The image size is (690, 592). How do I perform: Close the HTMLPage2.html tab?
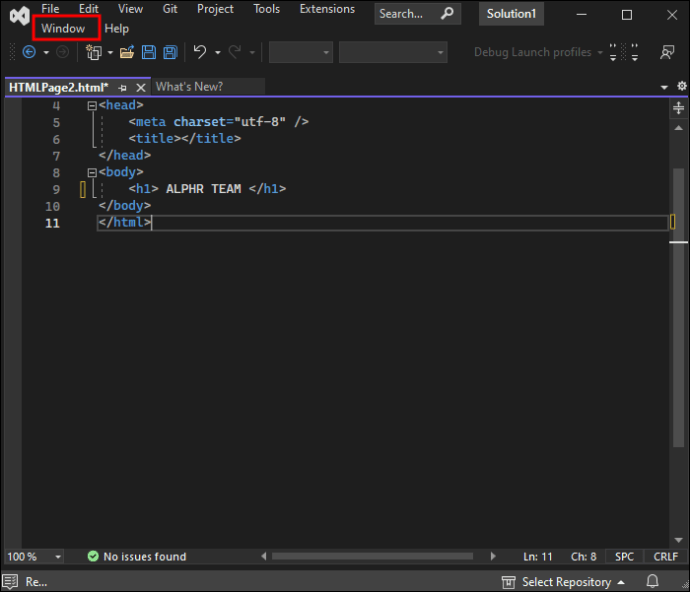tap(140, 87)
